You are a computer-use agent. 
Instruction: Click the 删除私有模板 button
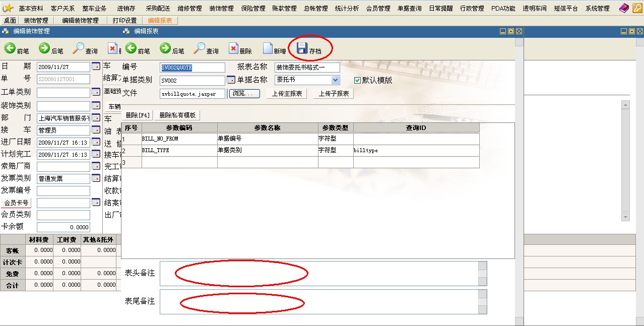pos(177,115)
